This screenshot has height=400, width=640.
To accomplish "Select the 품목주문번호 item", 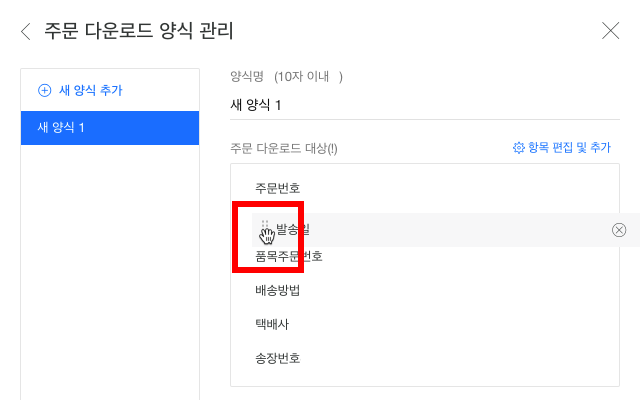I will coord(289,256).
